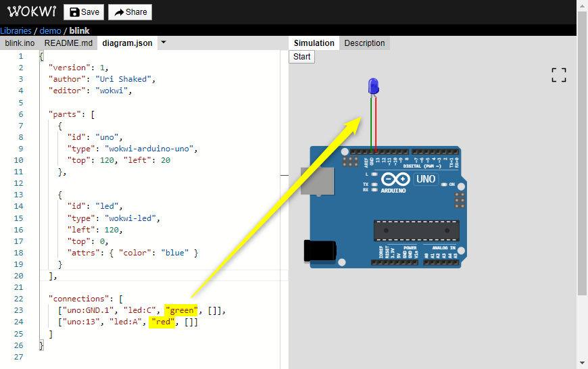Click the analog pin header on the Arduino
Image resolution: width=588 pixels, height=369 pixels.
point(441,262)
